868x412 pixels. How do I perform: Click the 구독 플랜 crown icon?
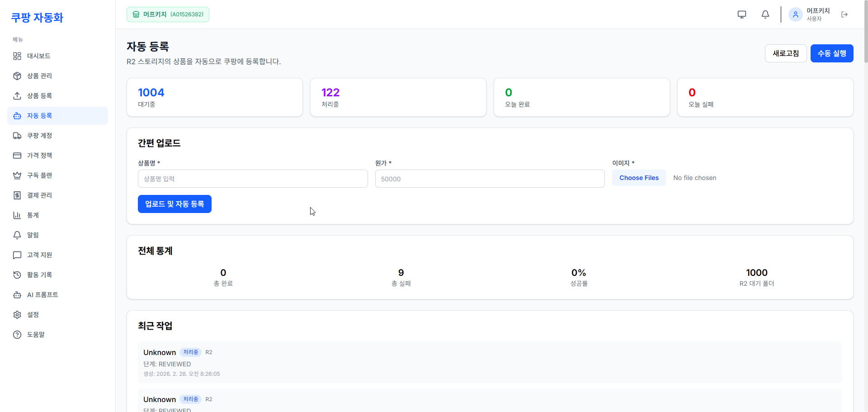17,175
